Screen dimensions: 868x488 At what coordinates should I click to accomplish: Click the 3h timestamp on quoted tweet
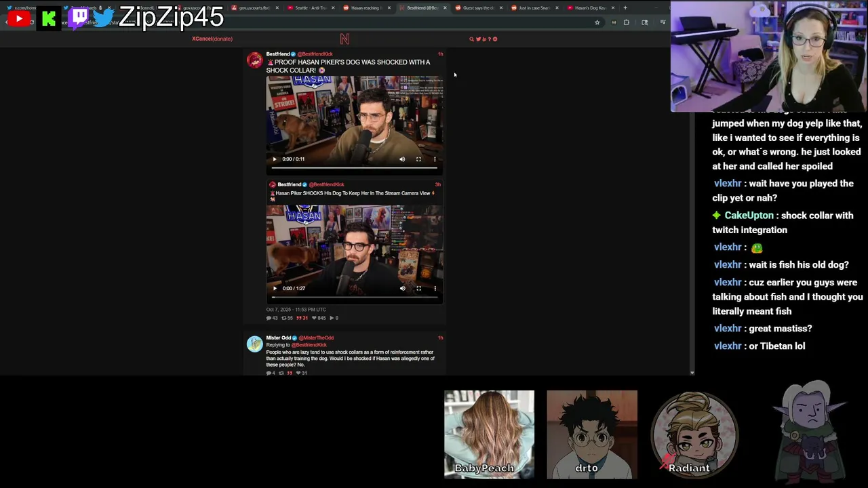click(x=438, y=184)
